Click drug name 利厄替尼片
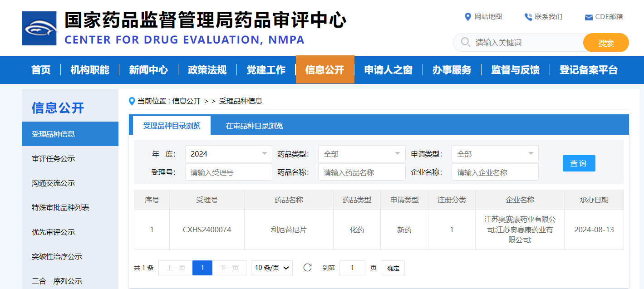The width and height of the screenshot is (644, 289). pyautogui.click(x=289, y=230)
